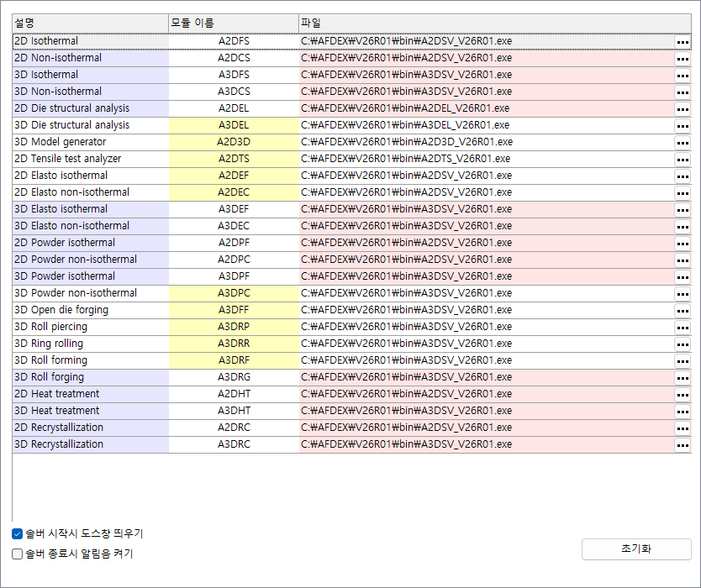
Task: Select the A2DFS module name cell
Action: point(234,41)
